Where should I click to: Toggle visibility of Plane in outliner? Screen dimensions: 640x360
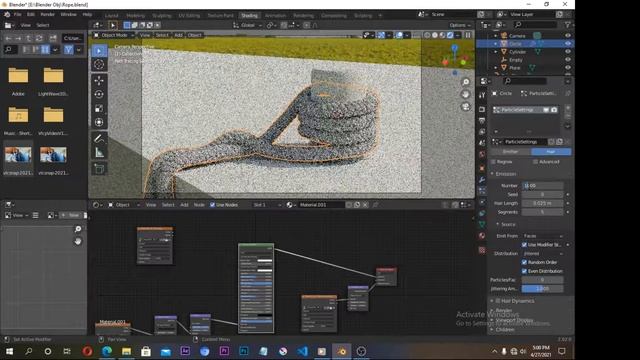(x=568, y=68)
